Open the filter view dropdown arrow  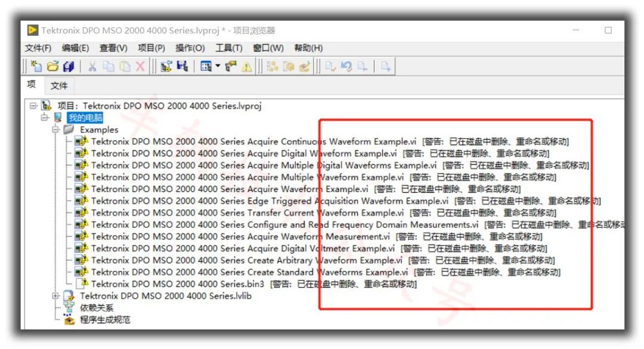coord(218,66)
